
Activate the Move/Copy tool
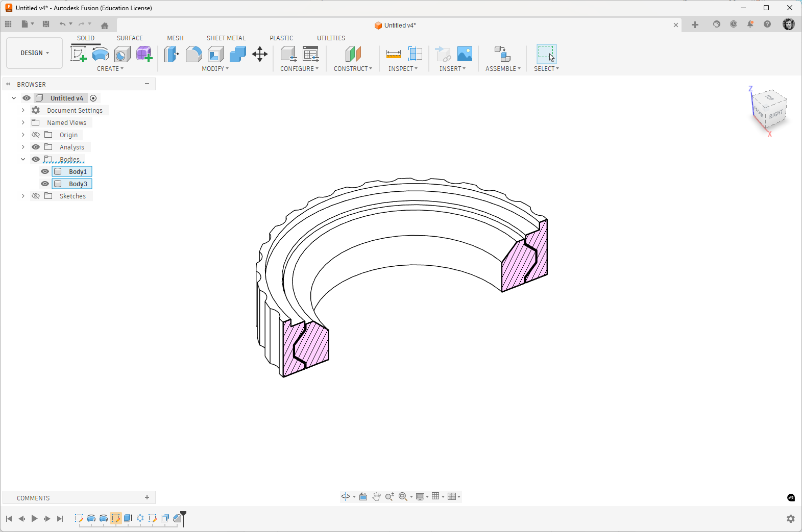[260, 54]
